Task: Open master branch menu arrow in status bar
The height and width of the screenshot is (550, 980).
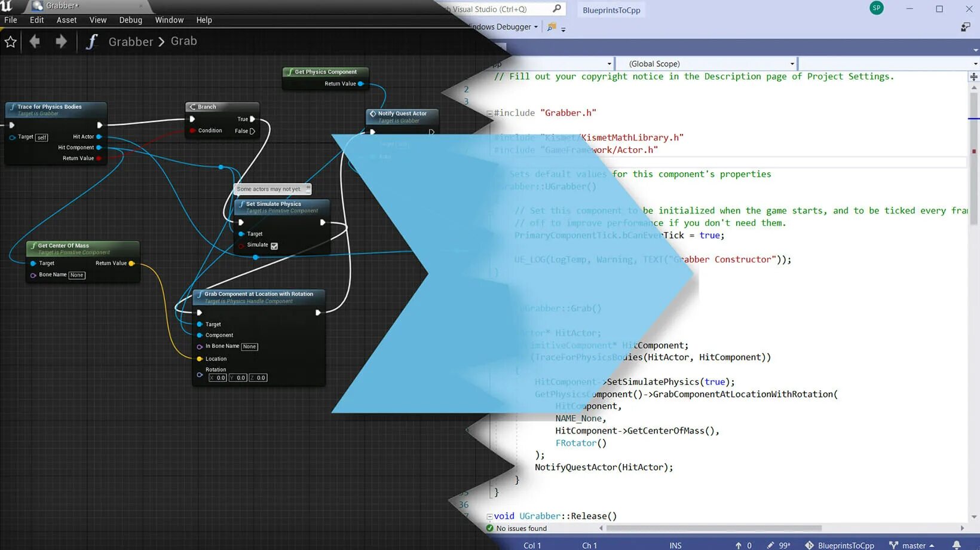Action: 932,545
